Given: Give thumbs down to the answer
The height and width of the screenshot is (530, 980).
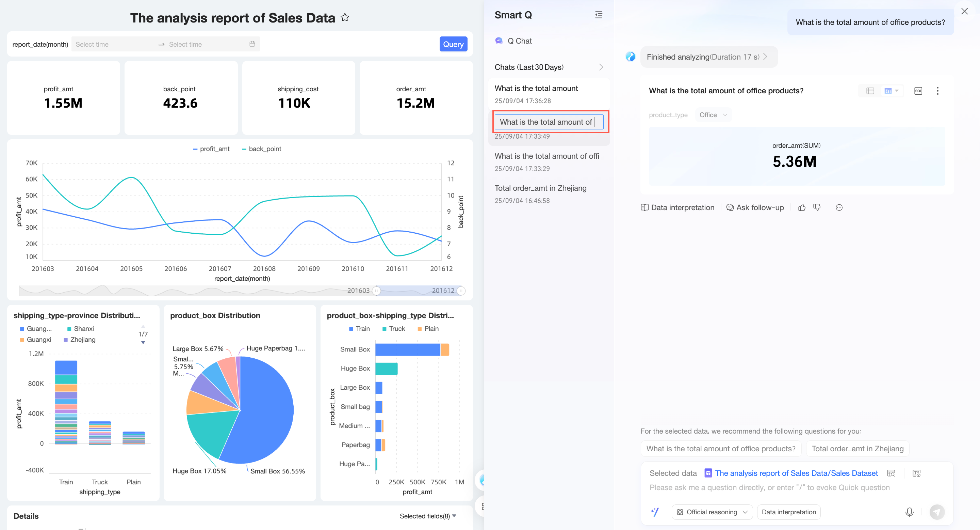Looking at the screenshot, I should (x=817, y=207).
